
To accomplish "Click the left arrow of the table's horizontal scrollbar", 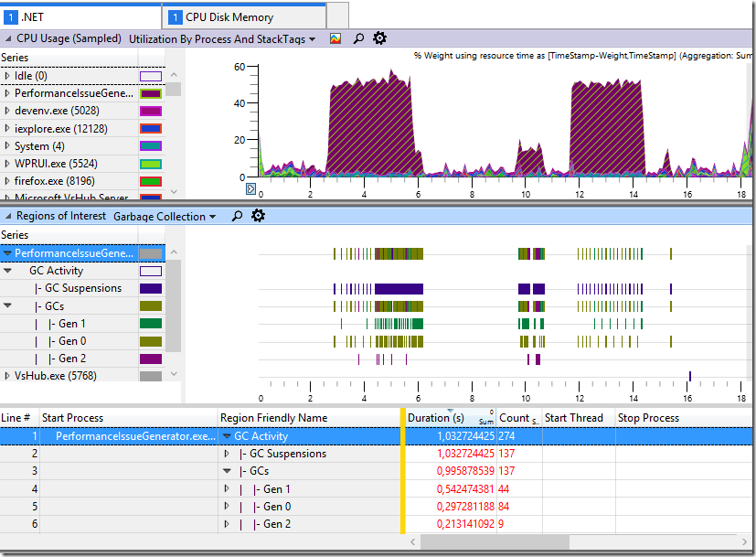I will 412,542.
